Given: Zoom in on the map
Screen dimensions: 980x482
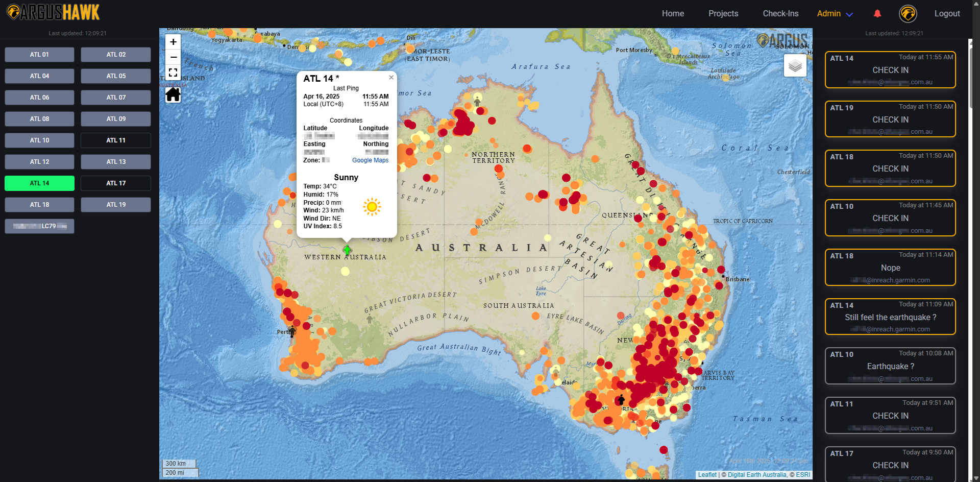Looking at the screenshot, I should tap(173, 42).
